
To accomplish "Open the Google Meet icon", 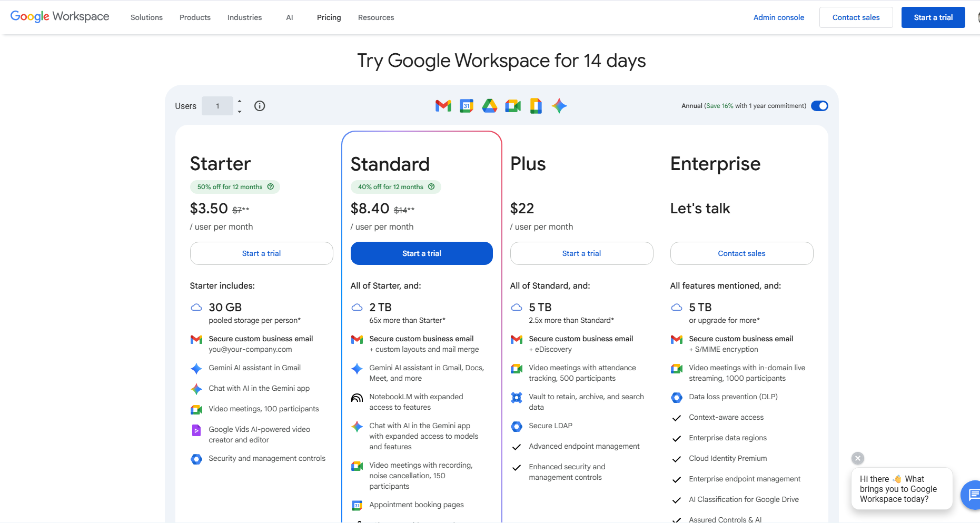I will coord(512,106).
